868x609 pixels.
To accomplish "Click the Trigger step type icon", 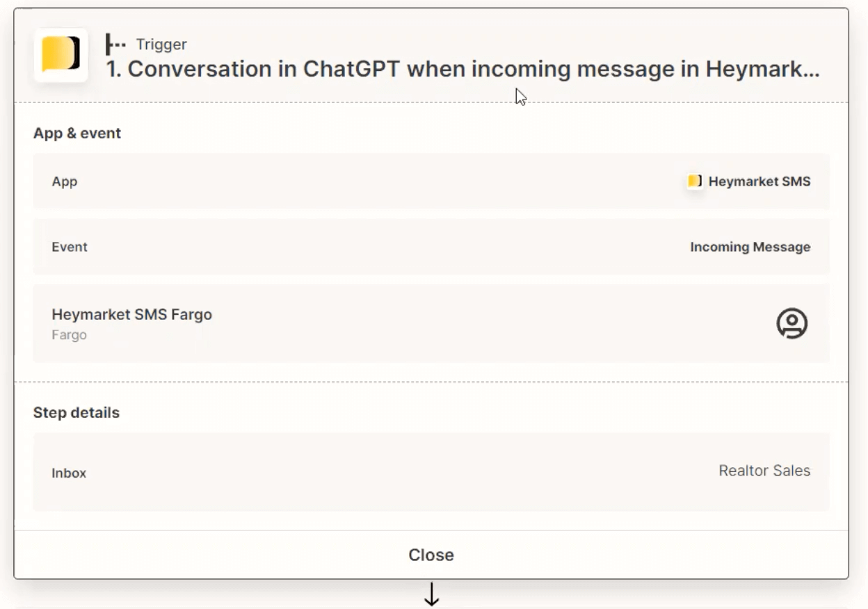I will 115,44.
